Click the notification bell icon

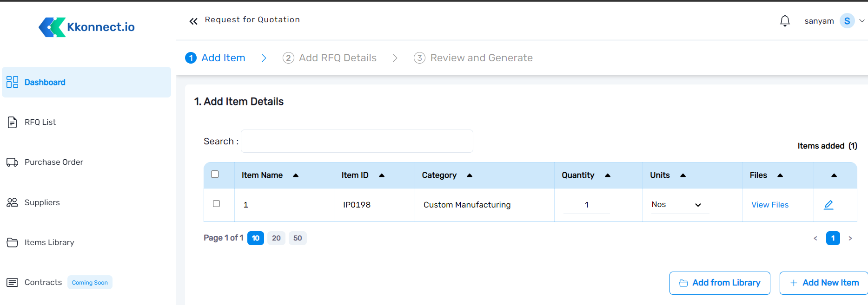point(785,21)
